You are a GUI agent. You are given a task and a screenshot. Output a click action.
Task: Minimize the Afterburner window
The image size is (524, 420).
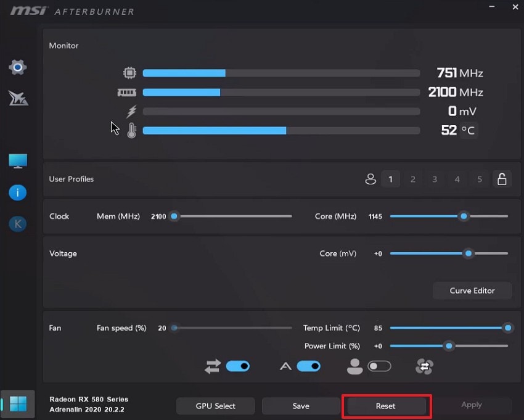click(x=491, y=6)
